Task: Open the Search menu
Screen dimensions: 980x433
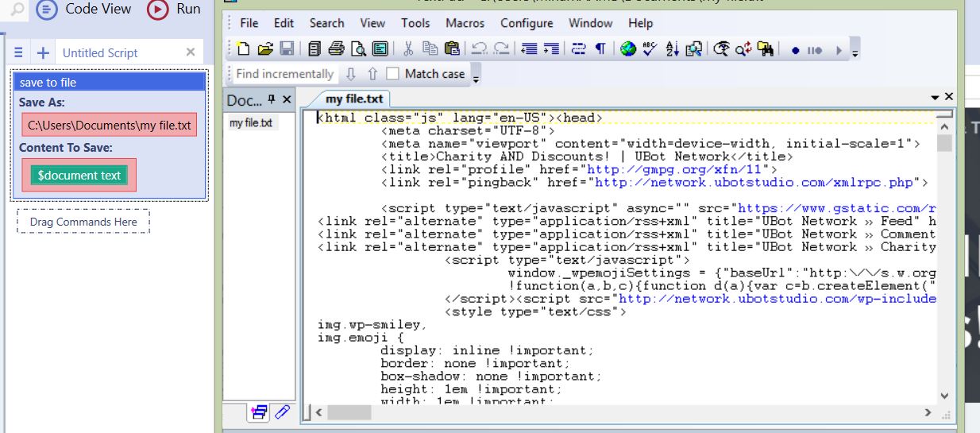Action: (327, 23)
